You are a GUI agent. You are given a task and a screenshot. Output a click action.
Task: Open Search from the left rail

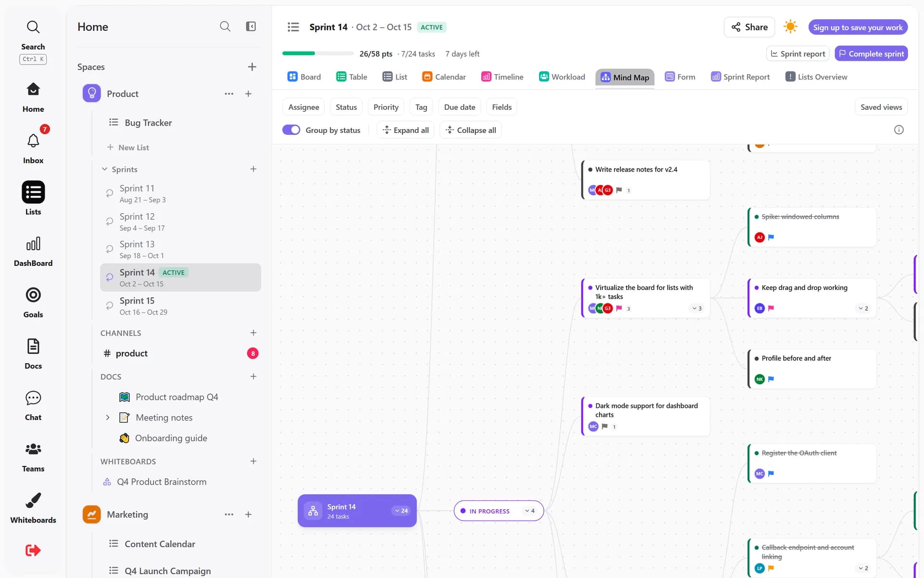click(x=33, y=40)
